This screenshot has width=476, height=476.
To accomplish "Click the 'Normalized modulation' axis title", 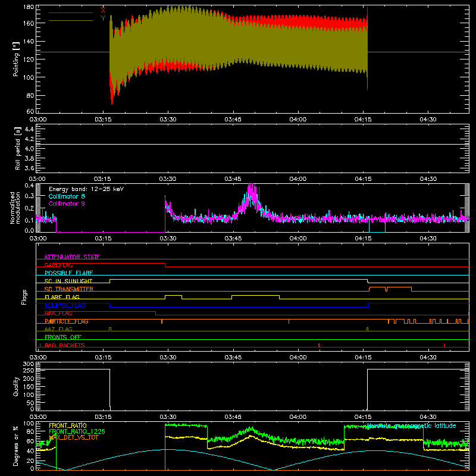I will click(x=15, y=208).
